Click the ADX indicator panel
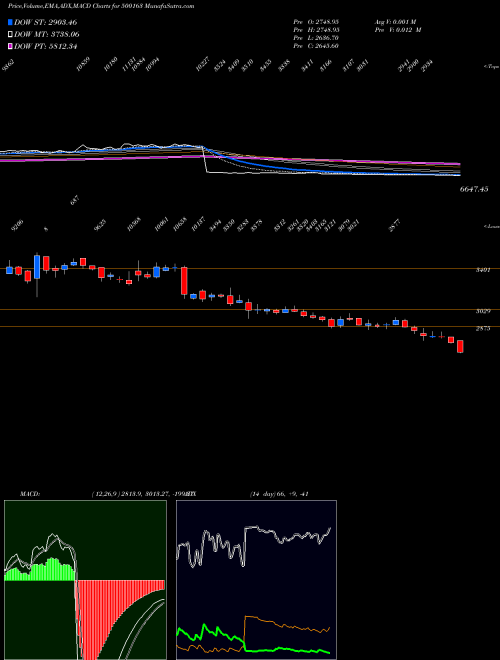500x660 pixels. point(256,580)
